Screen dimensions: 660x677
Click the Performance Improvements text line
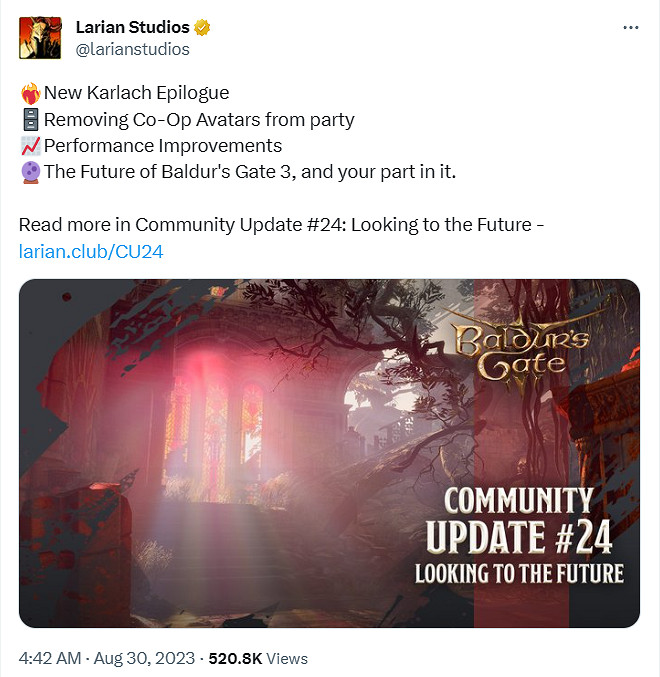[x=163, y=146]
